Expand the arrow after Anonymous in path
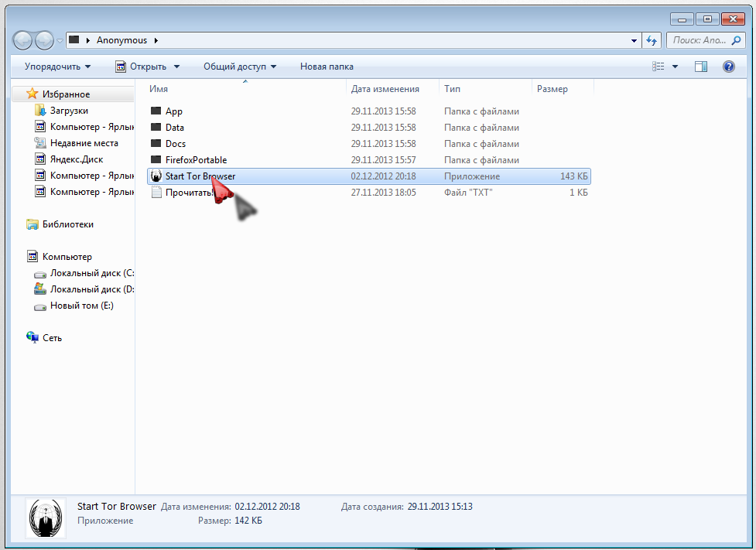This screenshot has height=550, width=756. [x=156, y=40]
